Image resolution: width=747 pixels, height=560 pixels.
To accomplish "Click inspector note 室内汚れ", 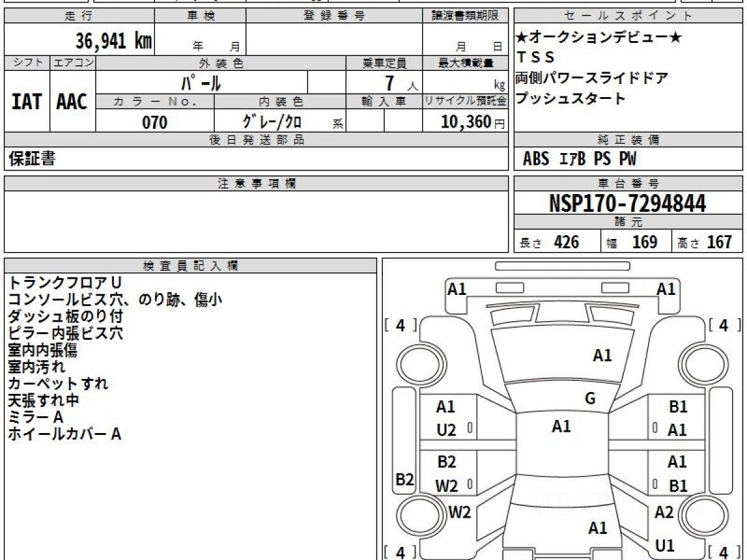I will 36,366.
